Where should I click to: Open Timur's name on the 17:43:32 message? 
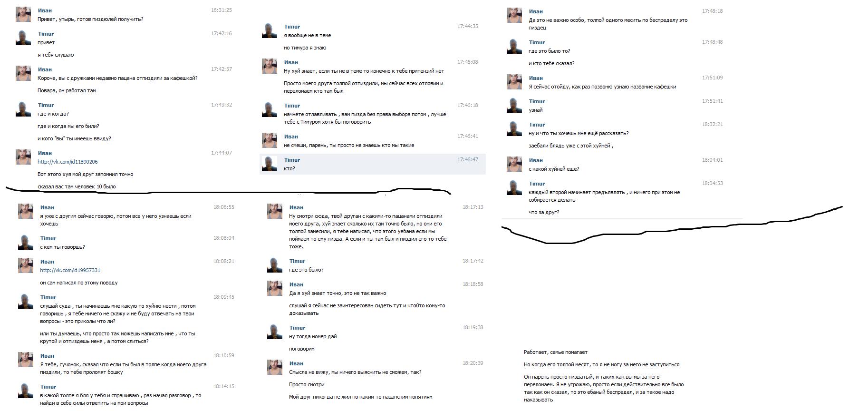pyautogui.click(x=46, y=105)
